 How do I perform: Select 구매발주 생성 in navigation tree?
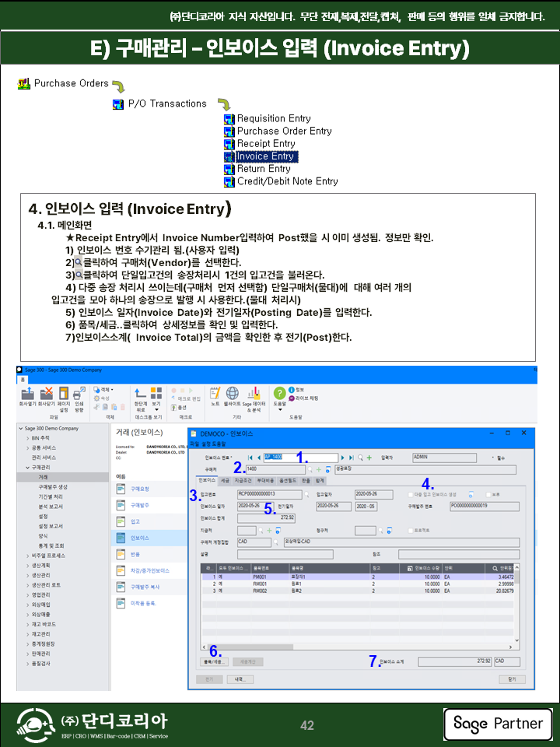pos(53,487)
